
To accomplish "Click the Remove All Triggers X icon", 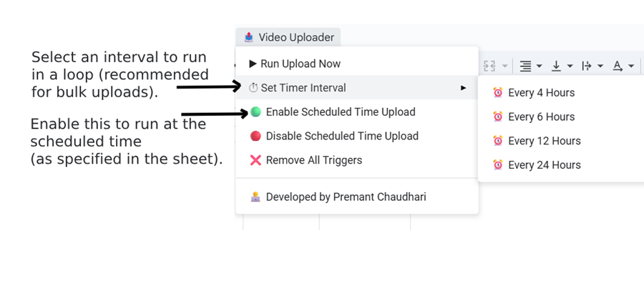I will click(x=255, y=160).
